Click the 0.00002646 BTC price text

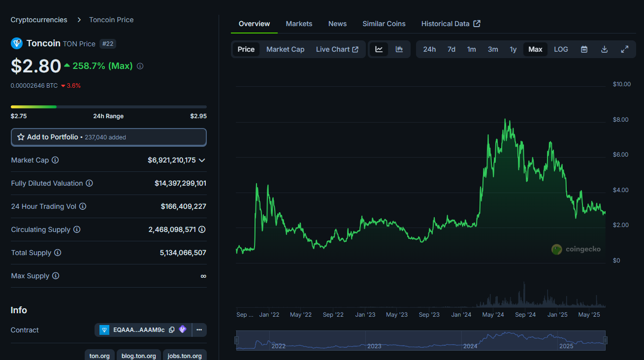click(34, 86)
